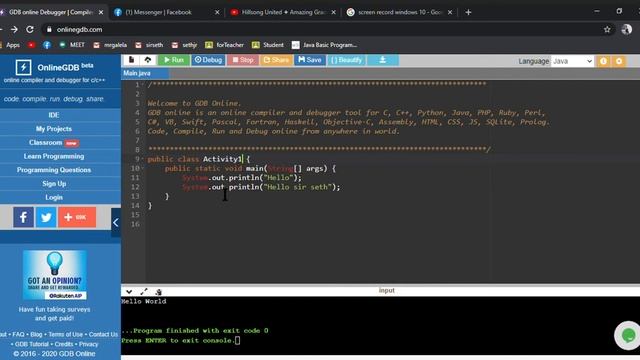
Task: Download the code with the download icon
Action: click(x=382, y=60)
